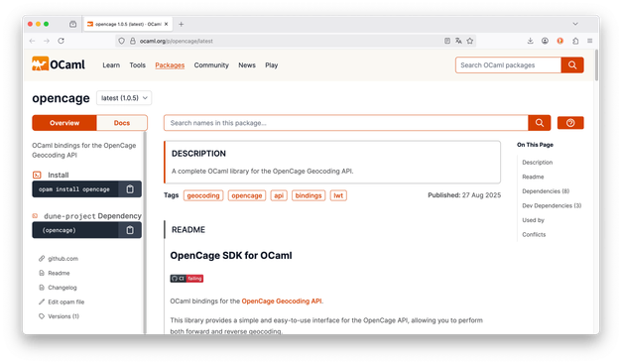622x364 pixels.
Task: Click the page vertical scrollbar
Action: coord(596,65)
